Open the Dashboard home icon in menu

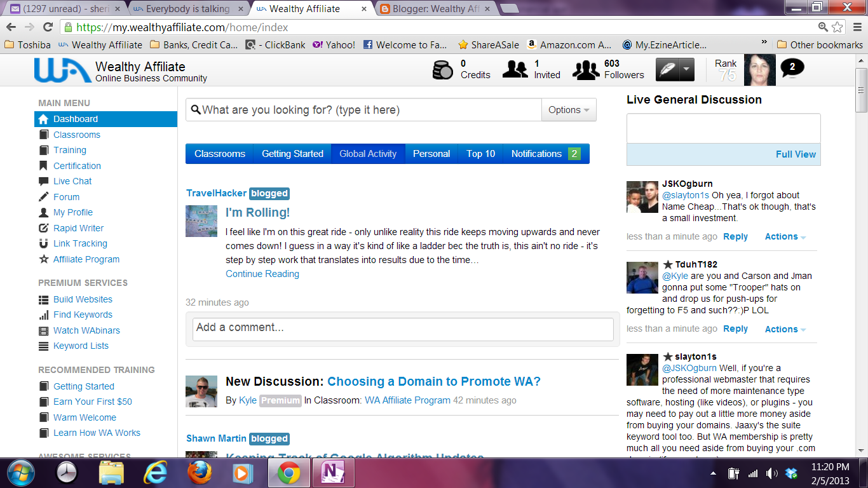[x=43, y=119]
